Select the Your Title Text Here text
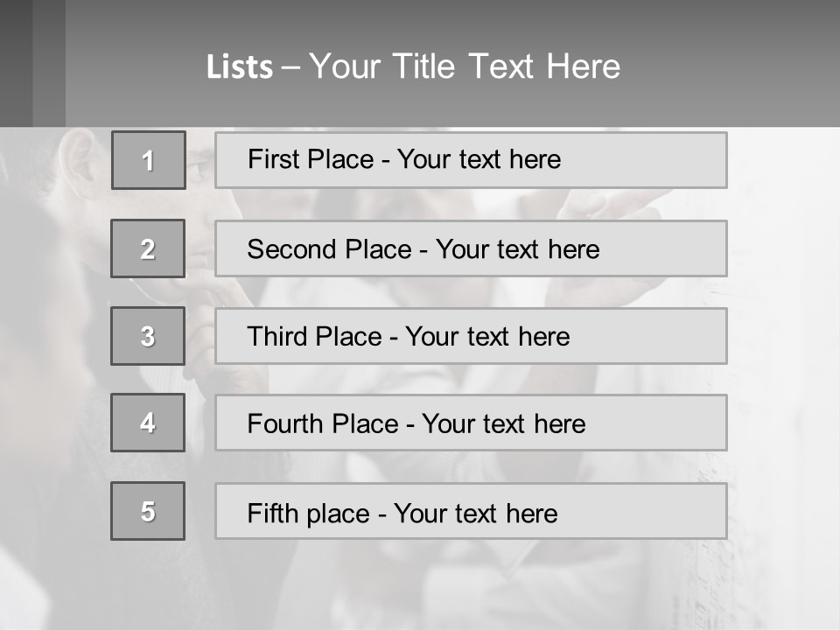 click(x=465, y=66)
